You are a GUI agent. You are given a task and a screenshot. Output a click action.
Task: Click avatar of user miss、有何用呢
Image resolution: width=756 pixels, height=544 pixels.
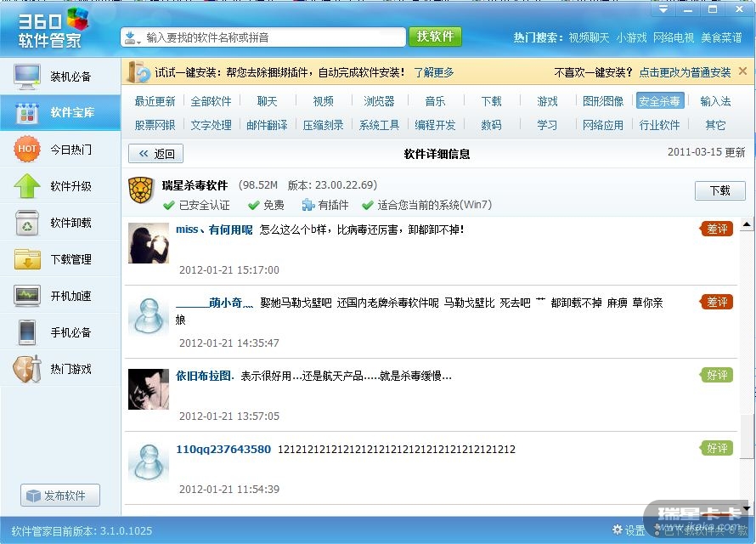(x=149, y=242)
